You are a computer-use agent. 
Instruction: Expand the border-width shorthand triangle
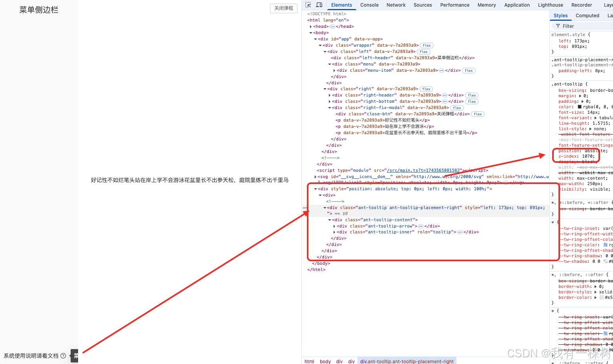click(x=596, y=287)
